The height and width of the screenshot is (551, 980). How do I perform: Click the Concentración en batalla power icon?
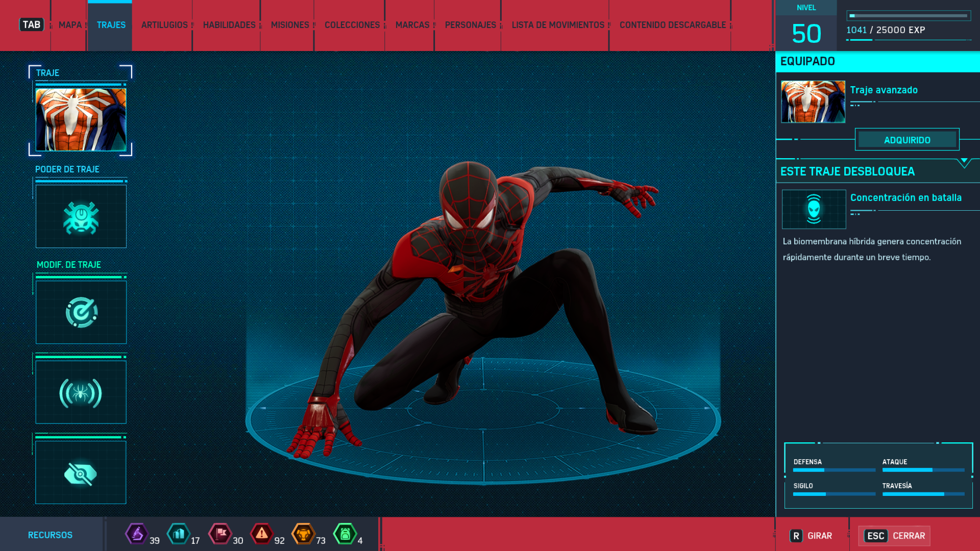[814, 209]
